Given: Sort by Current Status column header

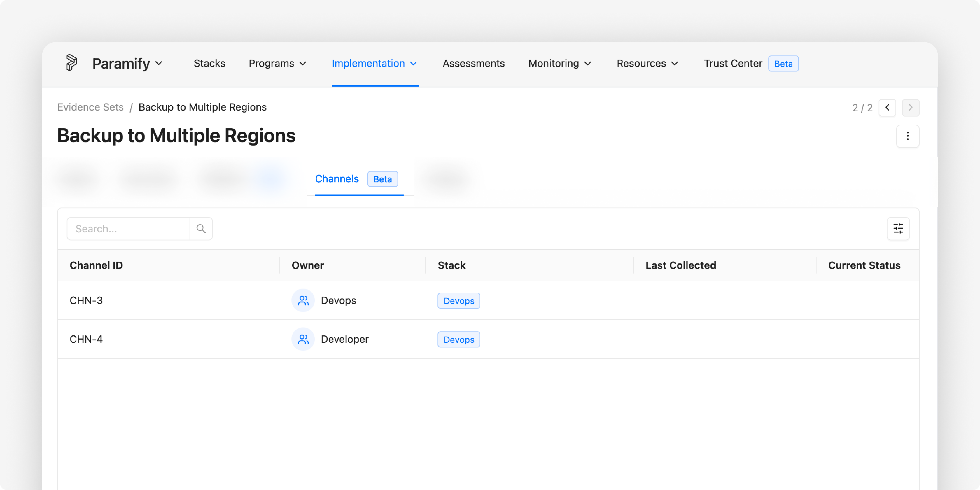Looking at the screenshot, I should point(864,265).
